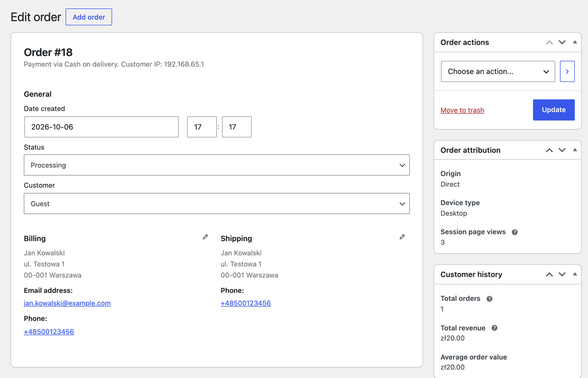Click the Jan Kowalski billing name
588x378 pixels.
click(44, 253)
